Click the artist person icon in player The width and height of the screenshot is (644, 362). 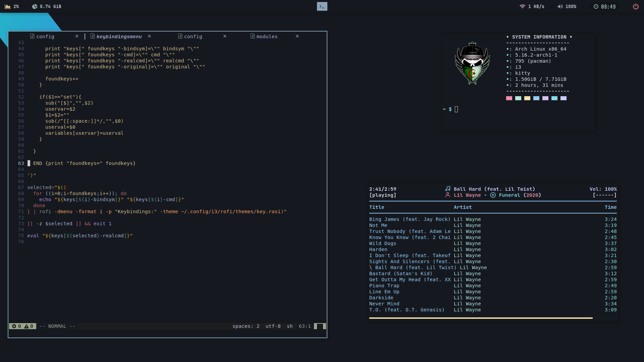coord(447,195)
